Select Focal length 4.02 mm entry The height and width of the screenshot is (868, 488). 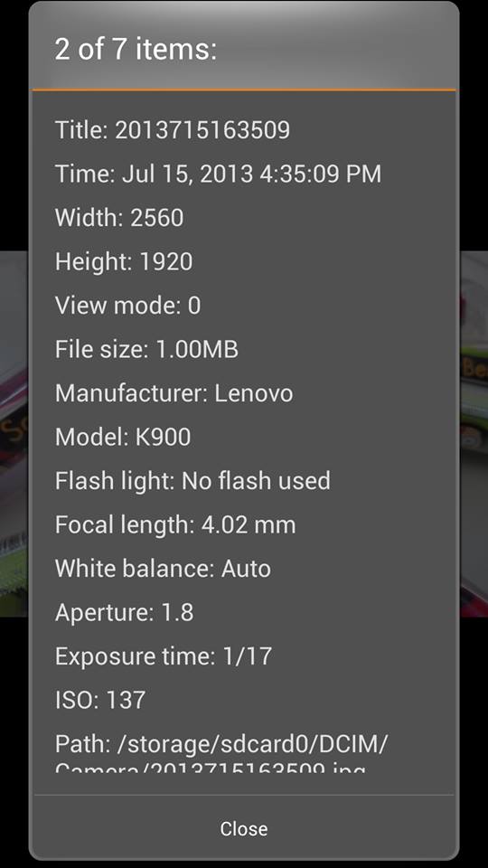[x=175, y=524]
